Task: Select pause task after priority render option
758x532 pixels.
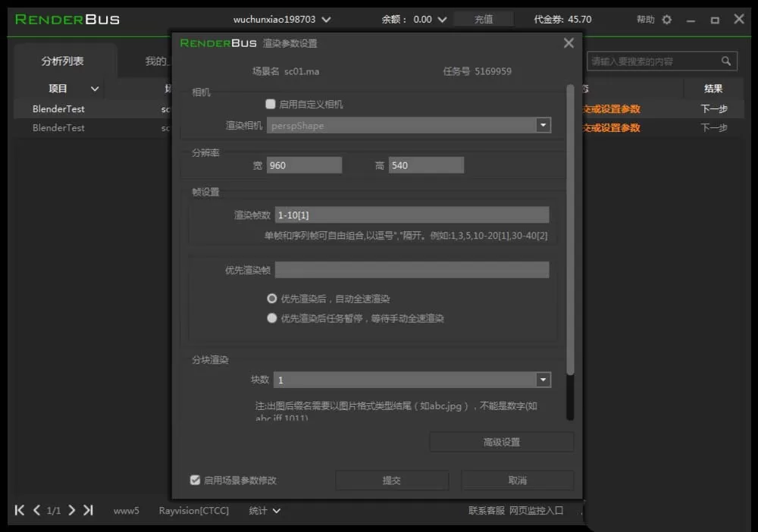Action: (x=271, y=318)
